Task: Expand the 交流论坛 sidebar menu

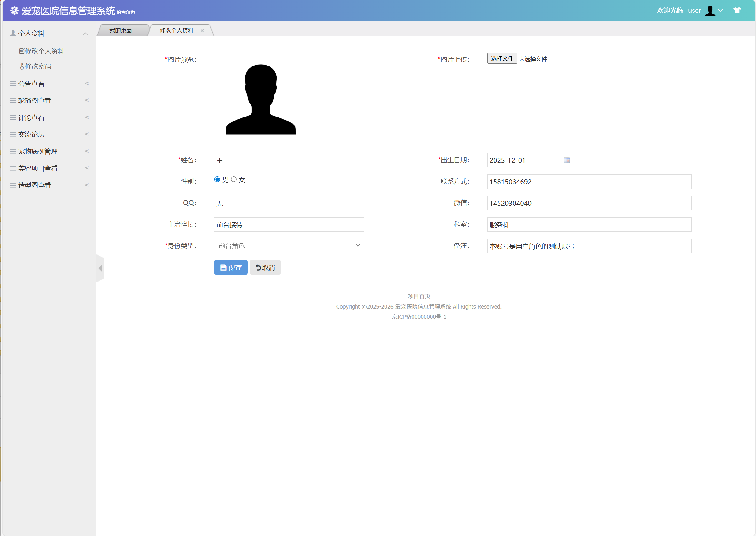Action: [x=49, y=134]
